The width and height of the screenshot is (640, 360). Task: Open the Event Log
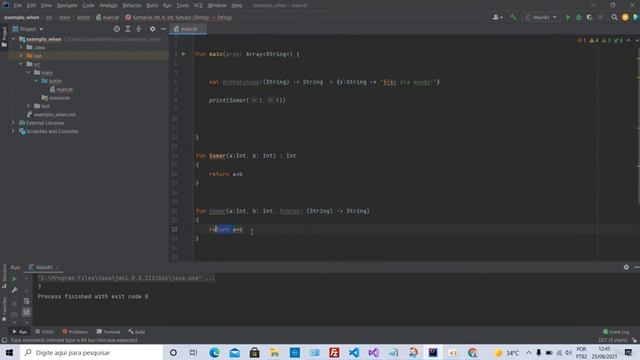616,331
